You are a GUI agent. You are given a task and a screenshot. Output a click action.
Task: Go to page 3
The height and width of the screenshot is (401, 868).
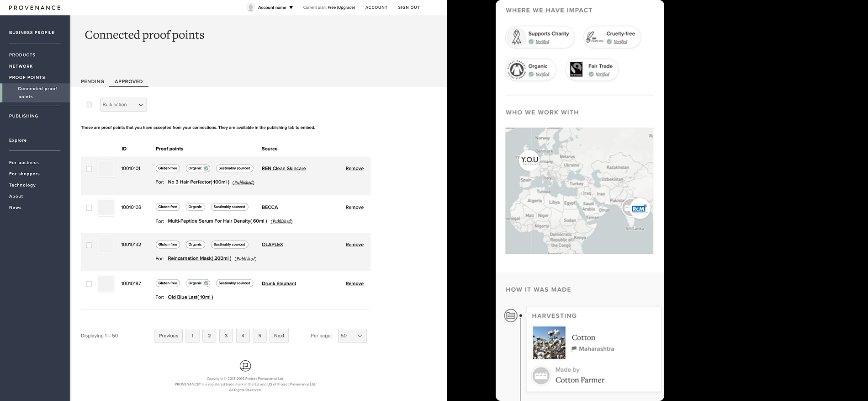point(226,336)
